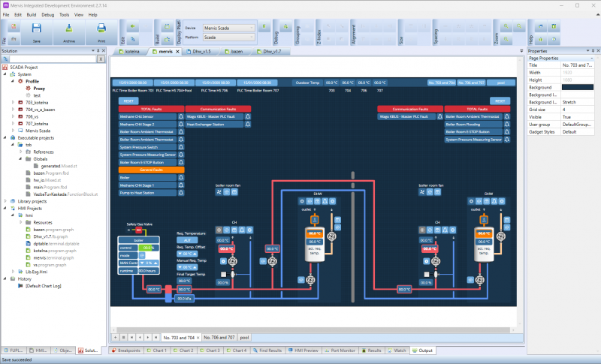Expand the 703_kotelna tree node
This screenshot has width=601, height=364.
(13, 102)
